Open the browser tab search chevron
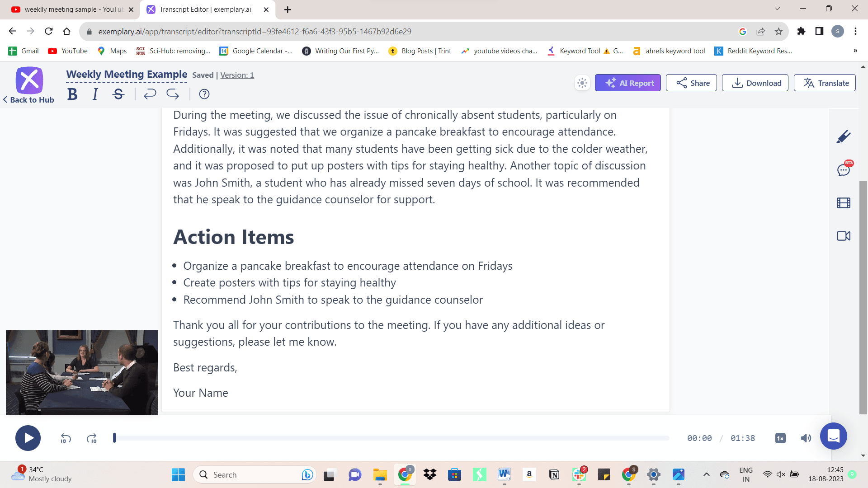 (777, 9)
